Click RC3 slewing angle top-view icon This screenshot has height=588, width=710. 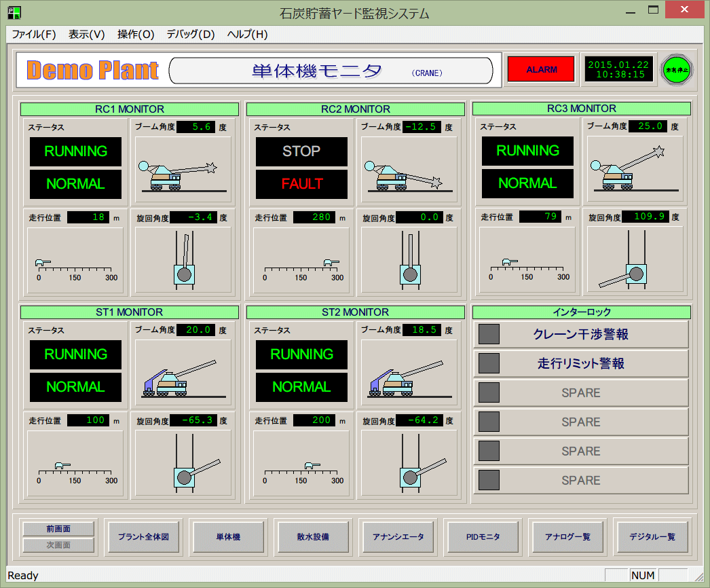(x=623, y=260)
